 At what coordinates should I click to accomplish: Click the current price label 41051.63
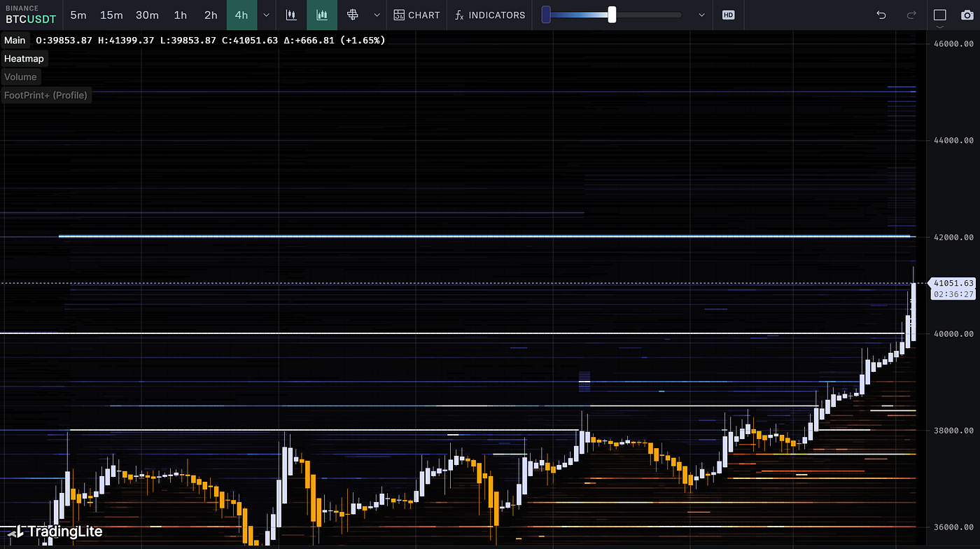(x=952, y=283)
